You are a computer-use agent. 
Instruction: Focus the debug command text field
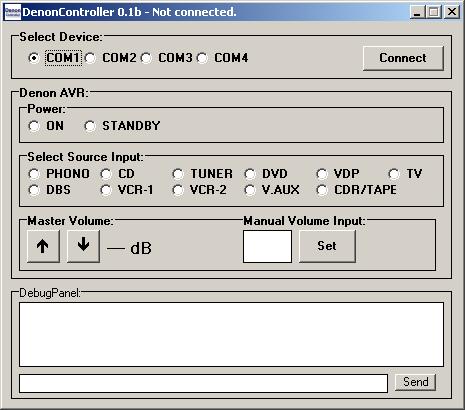click(203, 383)
